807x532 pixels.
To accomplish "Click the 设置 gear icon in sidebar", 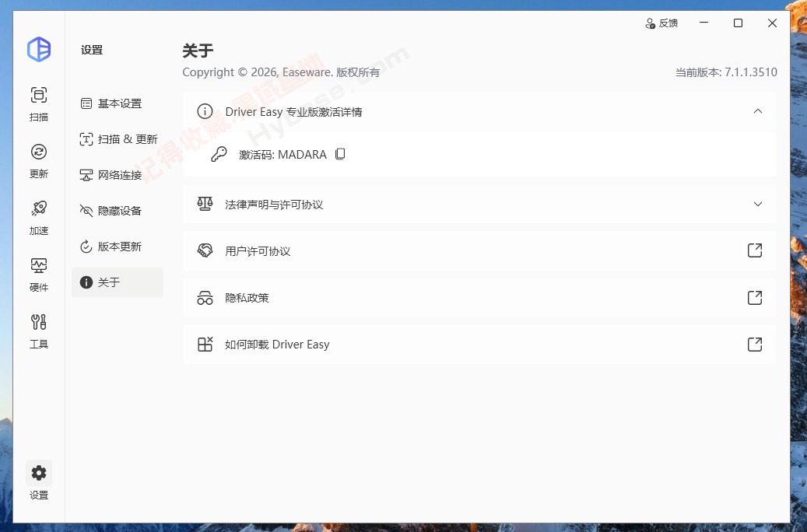I will [38, 472].
